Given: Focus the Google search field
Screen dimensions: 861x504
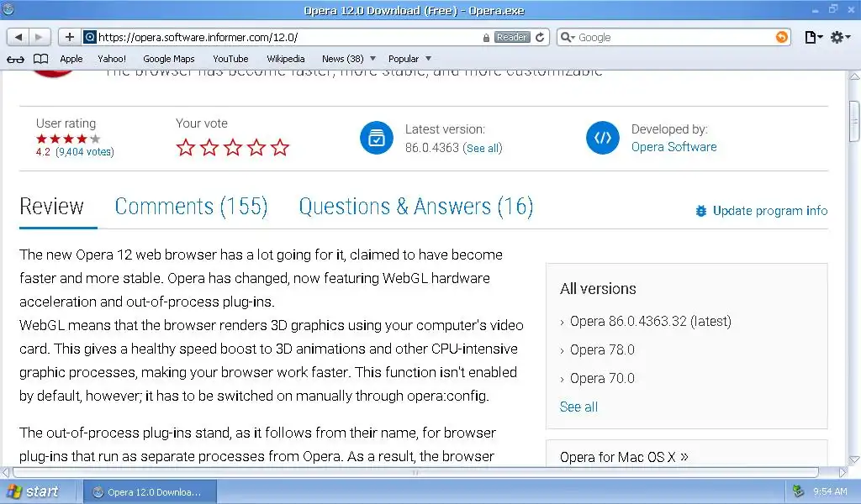Looking at the screenshot, I should [x=675, y=37].
